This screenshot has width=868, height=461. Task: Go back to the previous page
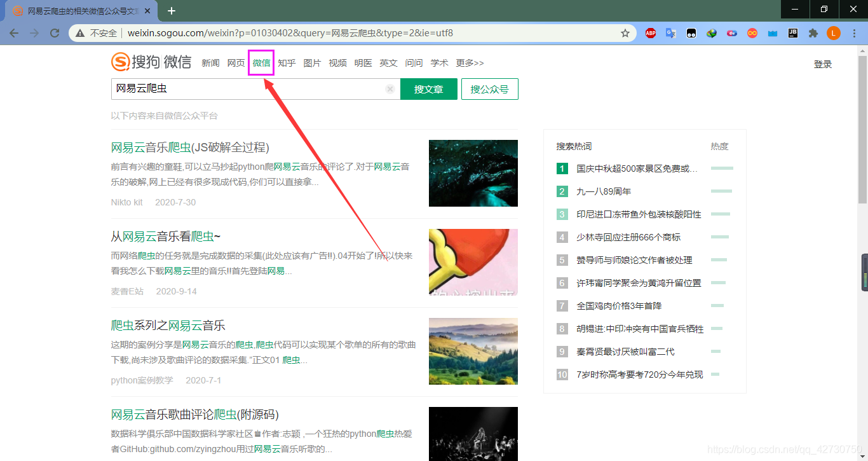pos(14,33)
